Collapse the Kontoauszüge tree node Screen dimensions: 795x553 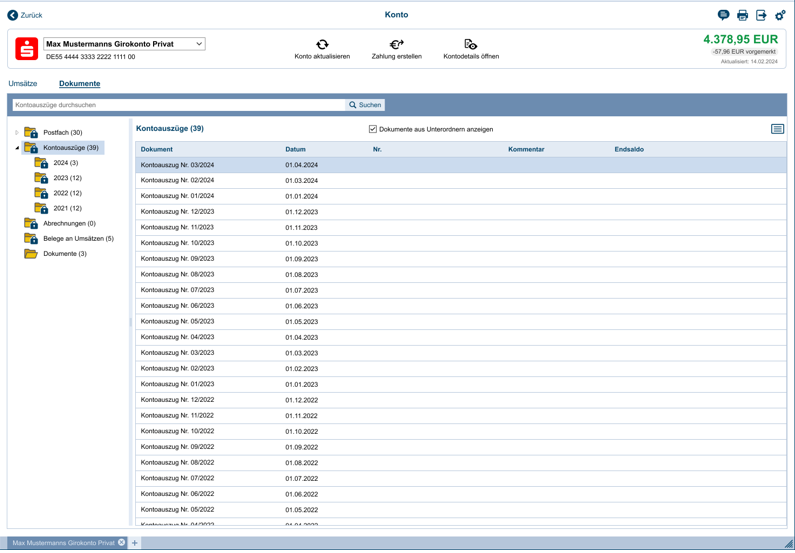click(17, 148)
